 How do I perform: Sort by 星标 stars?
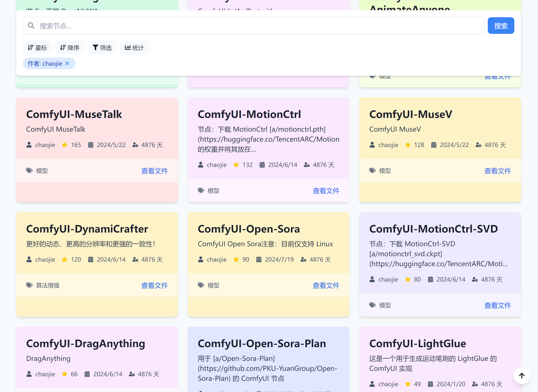tap(37, 48)
